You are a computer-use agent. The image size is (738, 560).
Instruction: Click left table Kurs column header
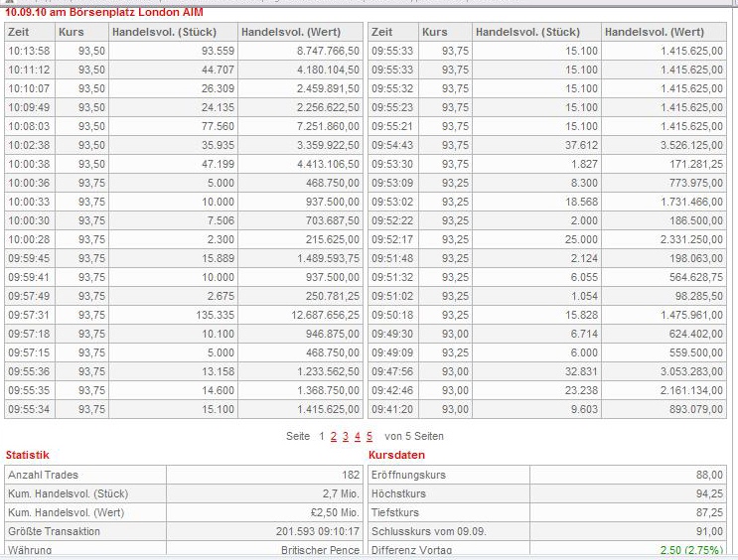(81, 32)
